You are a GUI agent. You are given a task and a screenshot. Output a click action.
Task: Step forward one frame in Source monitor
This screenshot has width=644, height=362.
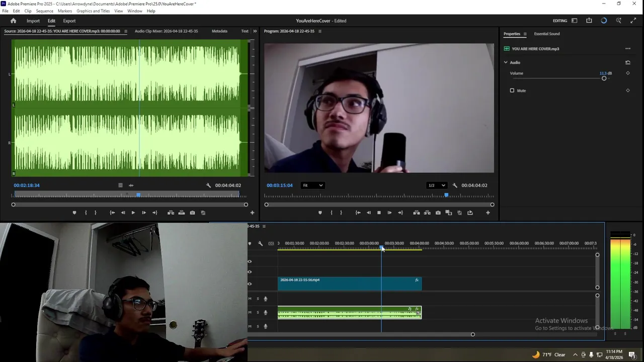click(x=144, y=213)
